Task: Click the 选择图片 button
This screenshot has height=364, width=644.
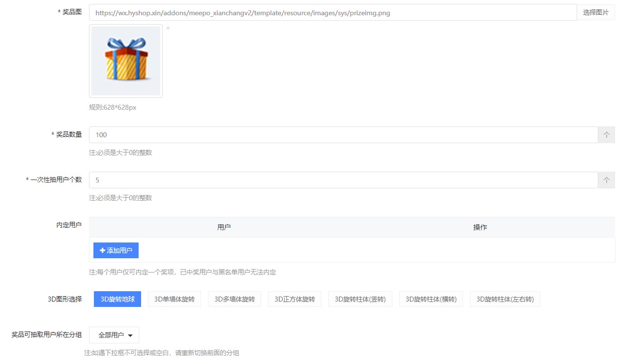Action: click(596, 13)
